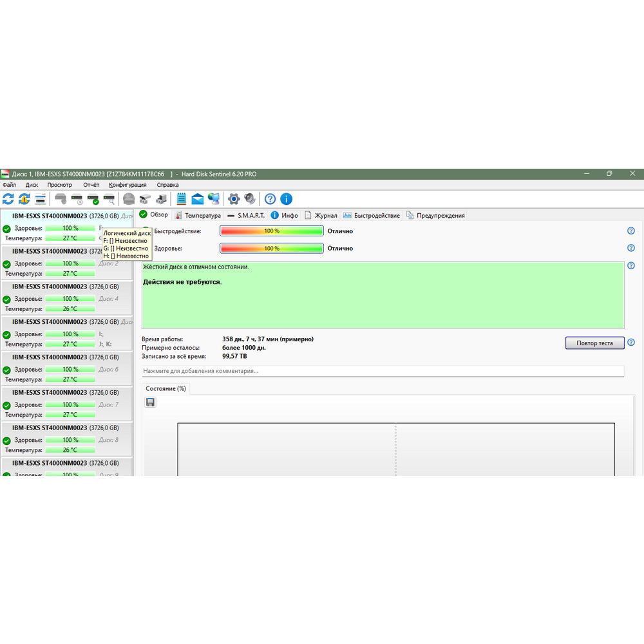Click the globe and monitor network icon
This screenshot has height=644, width=644.
click(x=214, y=199)
